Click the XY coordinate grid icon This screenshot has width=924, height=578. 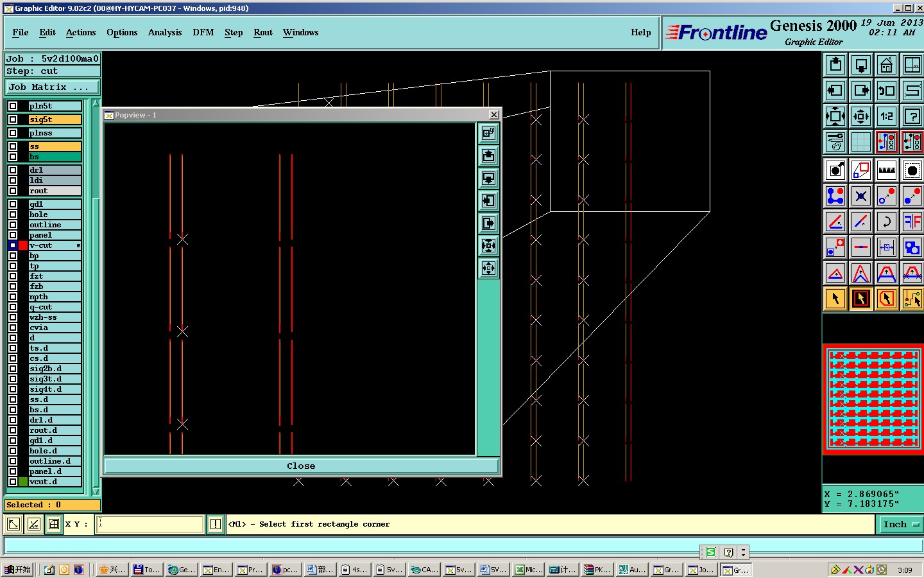click(x=54, y=524)
